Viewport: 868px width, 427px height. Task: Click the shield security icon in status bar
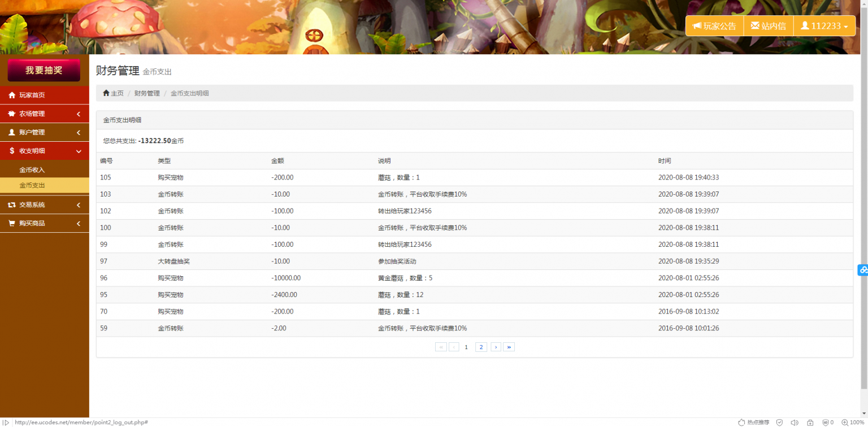click(779, 422)
